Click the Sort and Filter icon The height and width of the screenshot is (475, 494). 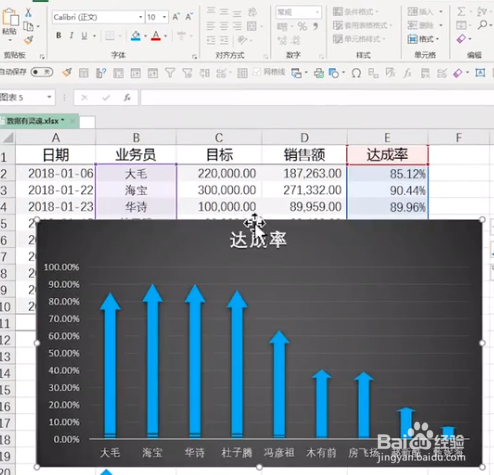482,12
